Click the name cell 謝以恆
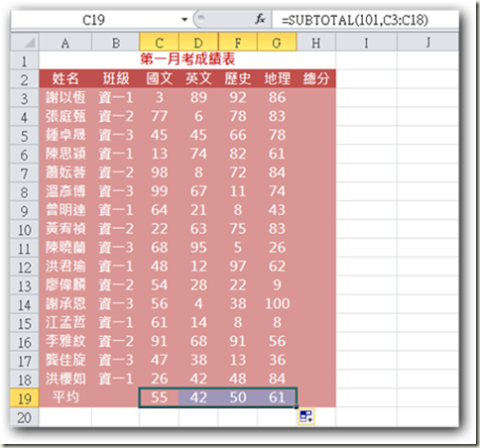Image resolution: width=480 pixels, height=448 pixels. pos(65,97)
